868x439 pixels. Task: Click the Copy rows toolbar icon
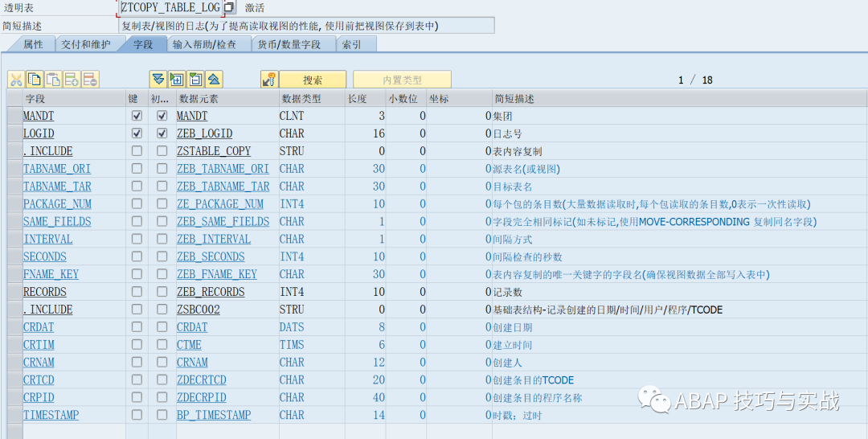(35, 80)
